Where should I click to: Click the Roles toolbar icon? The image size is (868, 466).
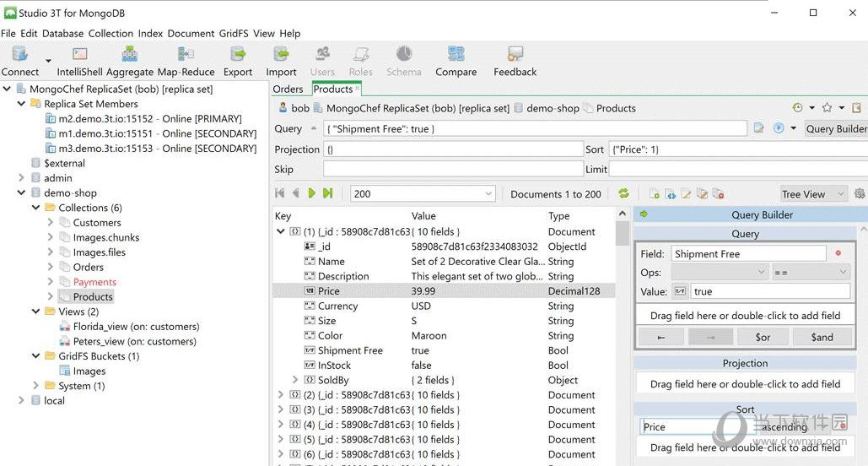pyautogui.click(x=361, y=54)
